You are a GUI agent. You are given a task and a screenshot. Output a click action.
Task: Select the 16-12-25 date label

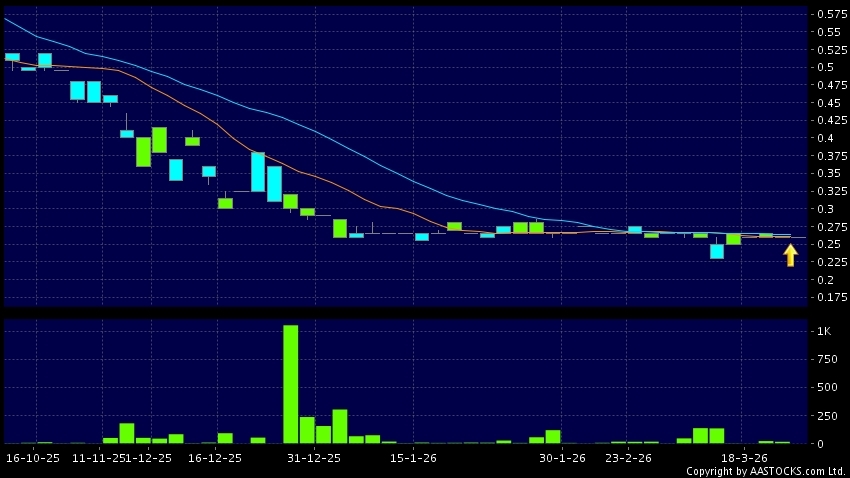point(215,458)
